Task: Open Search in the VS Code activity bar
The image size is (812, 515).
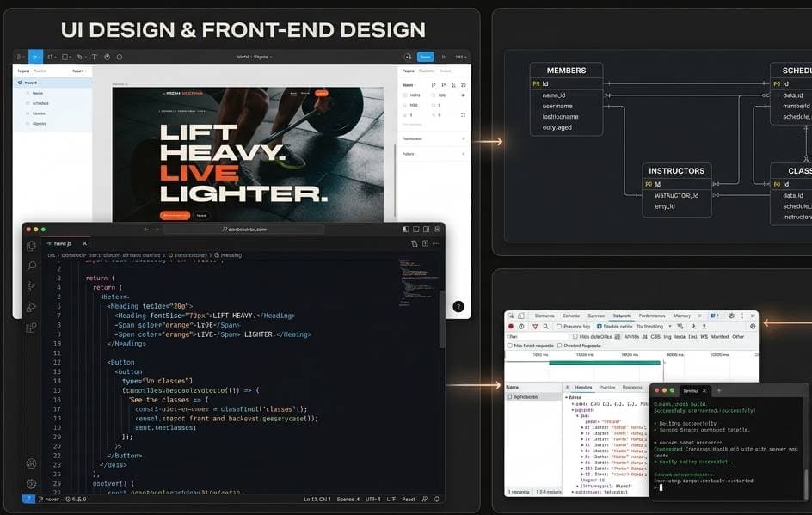Action: pos(32,266)
